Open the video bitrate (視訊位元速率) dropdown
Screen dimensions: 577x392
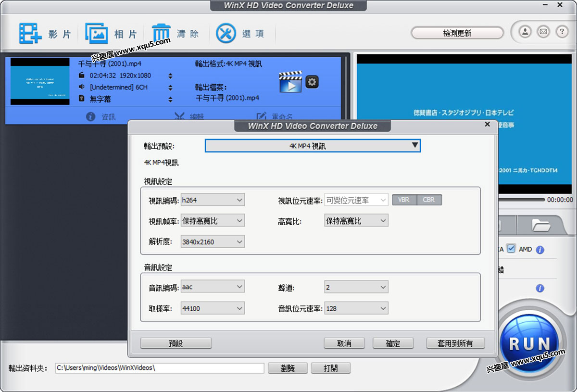point(356,200)
